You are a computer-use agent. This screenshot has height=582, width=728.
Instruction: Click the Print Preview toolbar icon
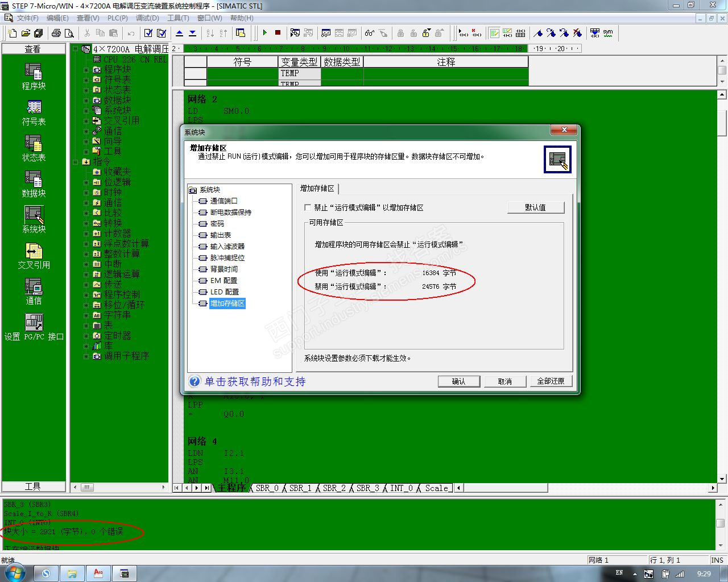click(x=69, y=33)
